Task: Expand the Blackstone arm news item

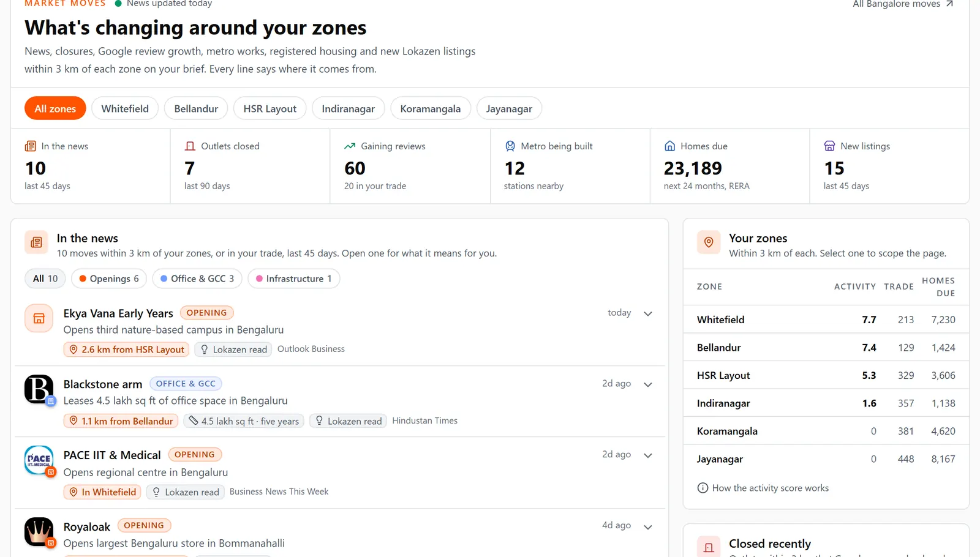Action: tap(648, 384)
